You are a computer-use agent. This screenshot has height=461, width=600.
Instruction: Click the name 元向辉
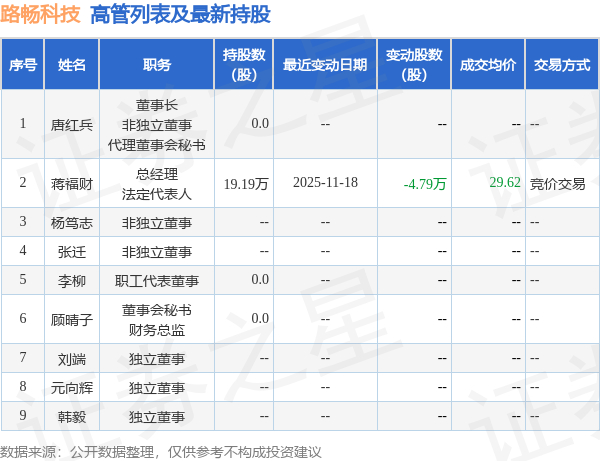[72, 388]
